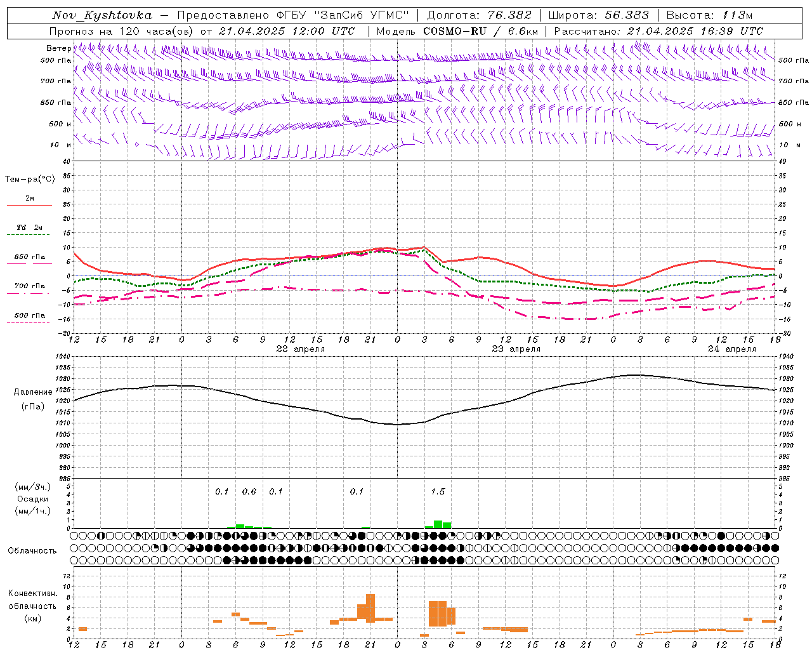
Task: Click the Тем-ра(°C) axis title
Action: [x=30, y=180]
